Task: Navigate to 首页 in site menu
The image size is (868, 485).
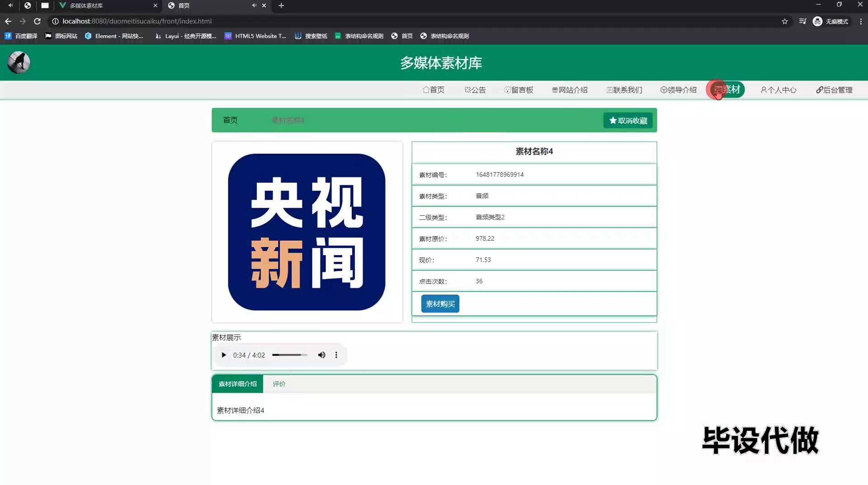Action: [433, 90]
